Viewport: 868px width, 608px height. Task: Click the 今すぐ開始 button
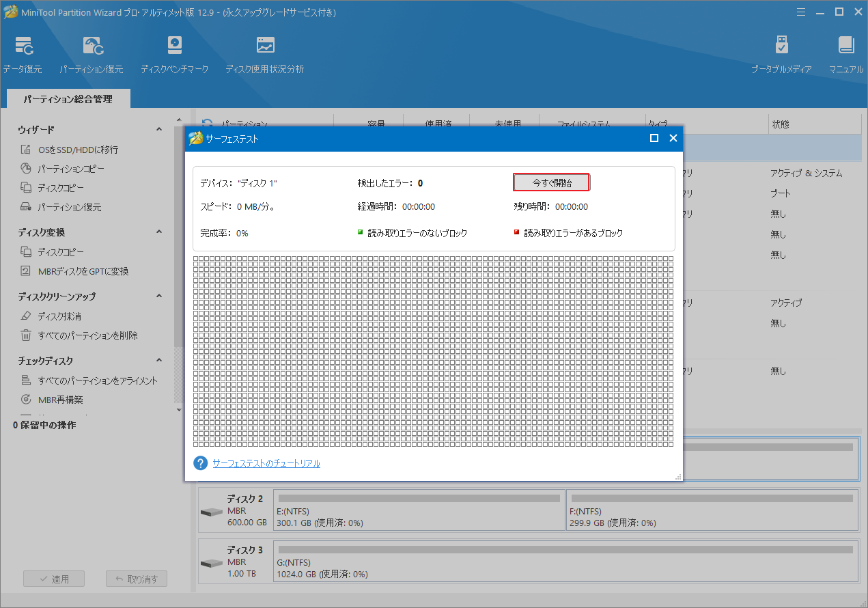[552, 182]
